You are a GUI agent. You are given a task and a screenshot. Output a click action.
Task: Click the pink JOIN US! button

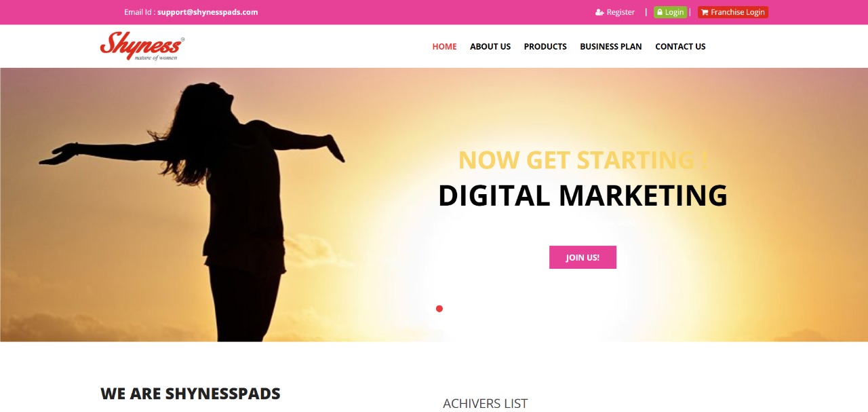(583, 257)
